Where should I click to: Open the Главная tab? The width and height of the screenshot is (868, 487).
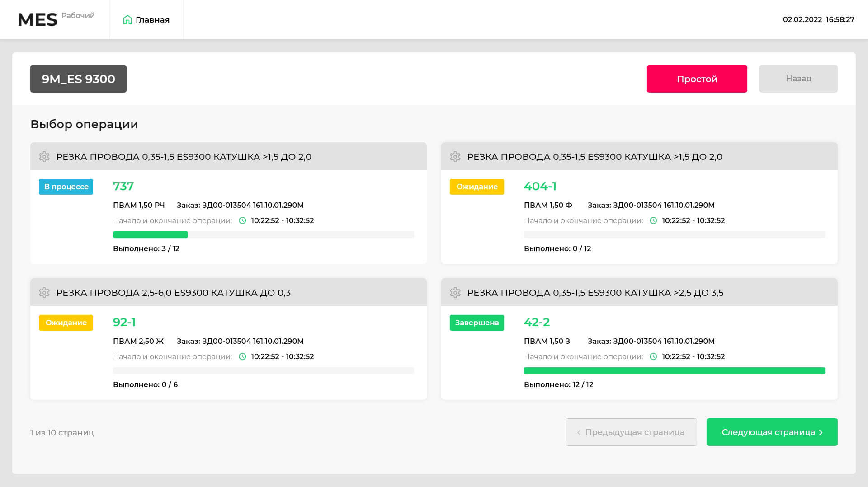click(146, 20)
